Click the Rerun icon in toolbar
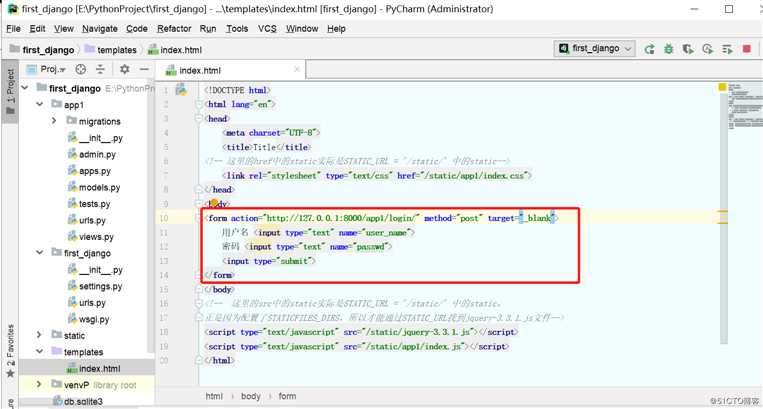Screen dimensions: 763x409 649,49
